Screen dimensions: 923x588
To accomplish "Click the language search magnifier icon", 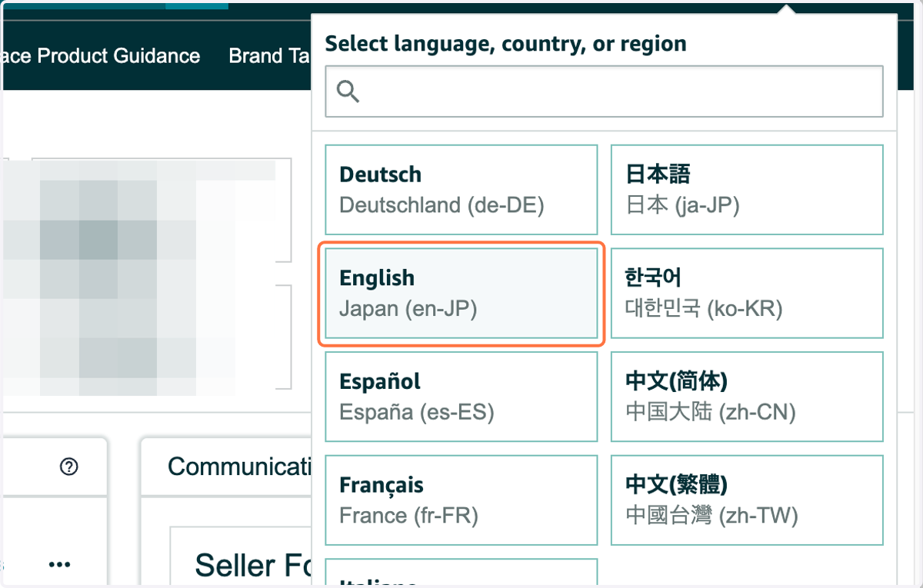I will pos(348,92).
